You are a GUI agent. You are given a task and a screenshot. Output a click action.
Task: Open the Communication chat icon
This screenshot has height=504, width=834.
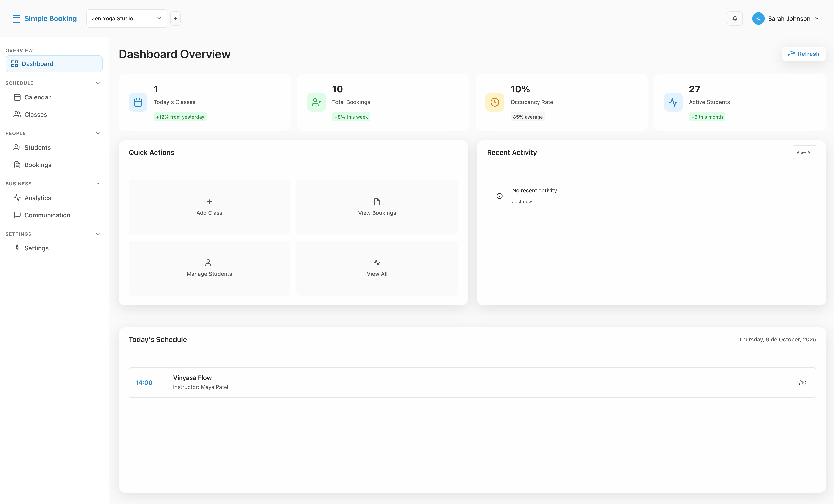click(17, 215)
